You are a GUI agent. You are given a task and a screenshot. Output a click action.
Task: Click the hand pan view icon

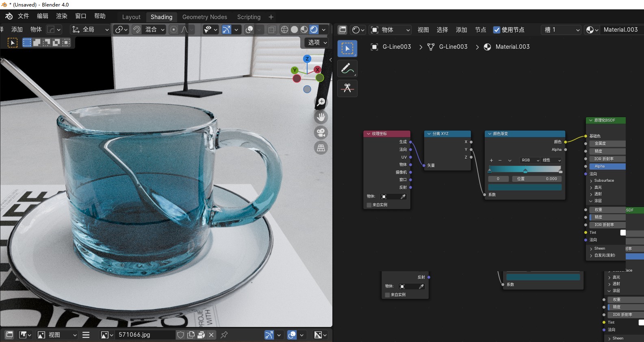coord(321,117)
